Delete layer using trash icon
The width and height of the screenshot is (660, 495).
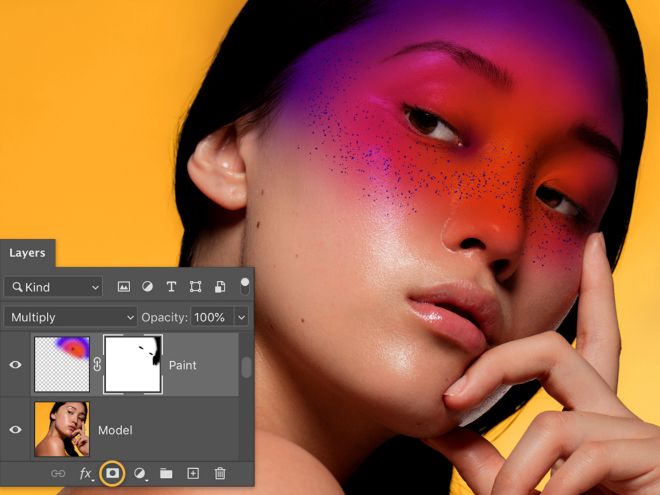pyautogui.click(x=220, y=473)
